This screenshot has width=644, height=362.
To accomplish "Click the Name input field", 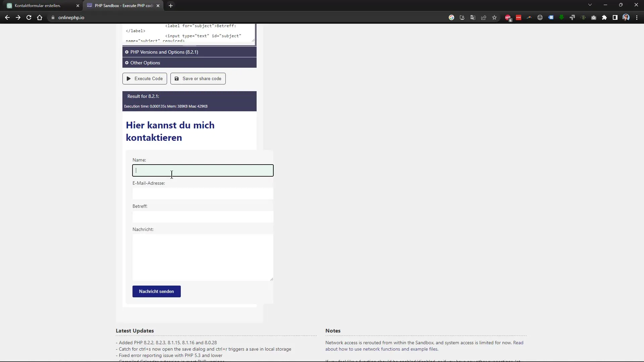I will pos(203,171).
